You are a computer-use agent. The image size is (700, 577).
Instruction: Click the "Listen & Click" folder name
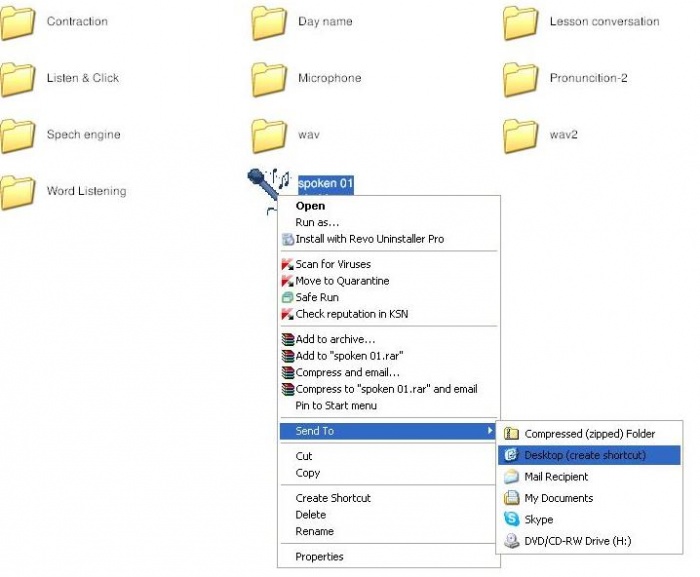point(83,78)
